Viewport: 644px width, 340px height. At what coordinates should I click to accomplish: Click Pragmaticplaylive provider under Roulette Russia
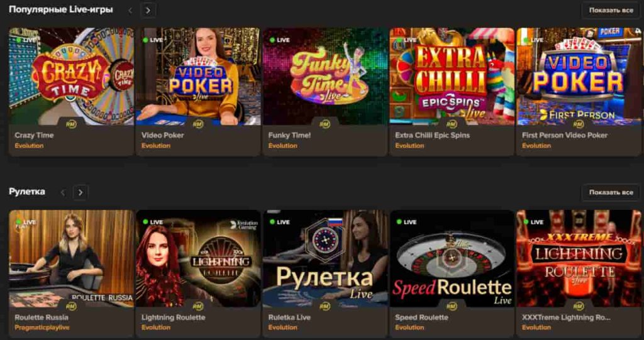[42, 327]
